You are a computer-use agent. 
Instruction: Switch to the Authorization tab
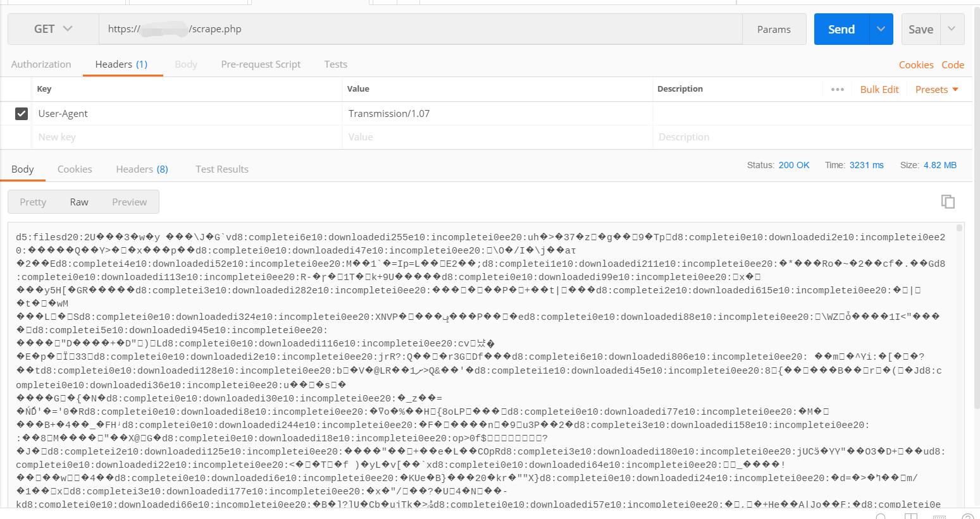[x=41, y=64]
